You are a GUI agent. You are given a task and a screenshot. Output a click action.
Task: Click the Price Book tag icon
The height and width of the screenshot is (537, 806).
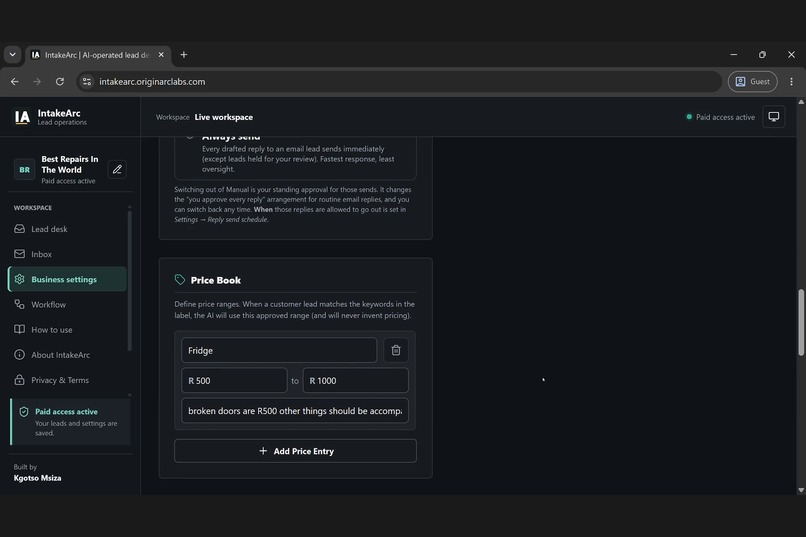pos(179,280)
